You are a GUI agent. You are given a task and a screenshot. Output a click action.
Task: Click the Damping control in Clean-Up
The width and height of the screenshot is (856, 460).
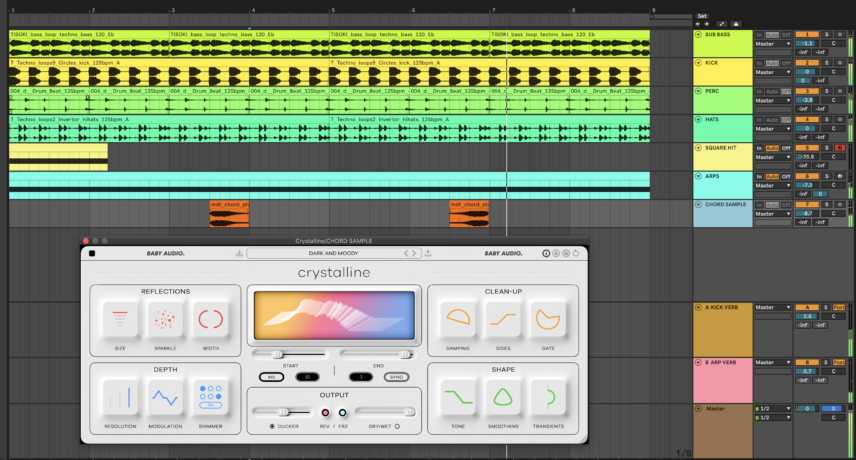tap(458, 319)
